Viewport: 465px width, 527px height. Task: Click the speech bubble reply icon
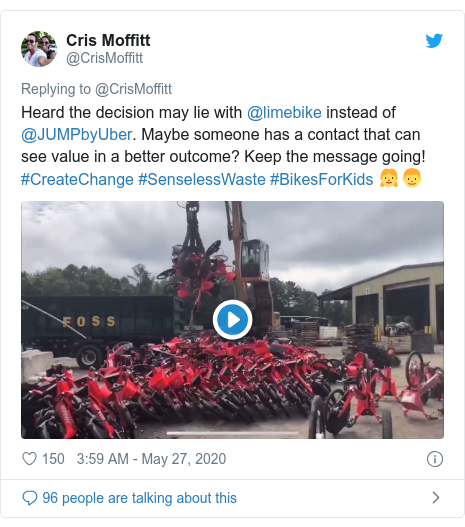30,498
